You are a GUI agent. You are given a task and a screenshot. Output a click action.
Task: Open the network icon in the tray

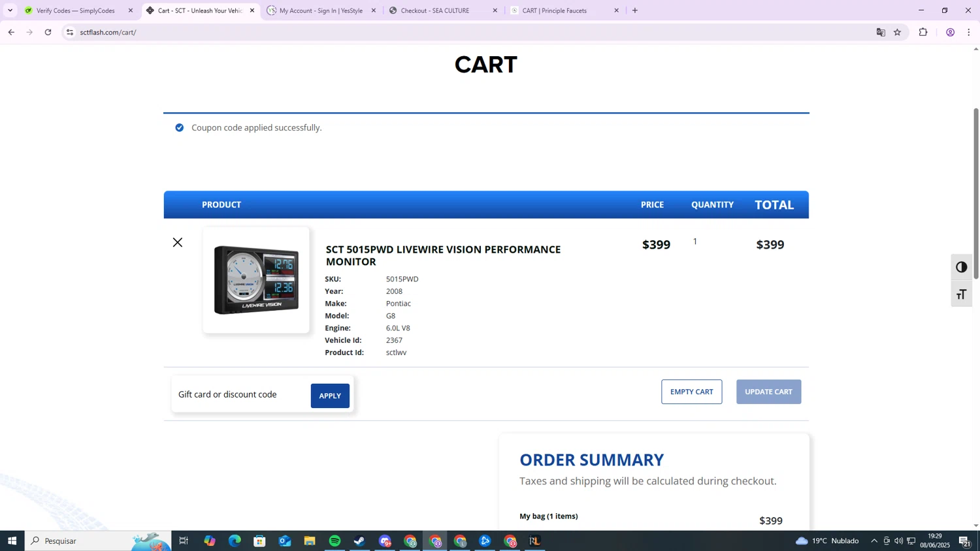coord(911,541)
